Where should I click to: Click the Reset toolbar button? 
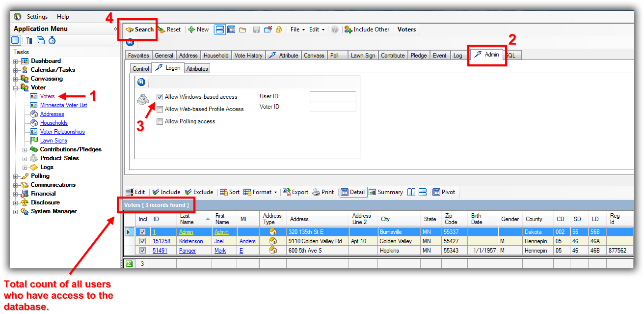coord(169,29)
